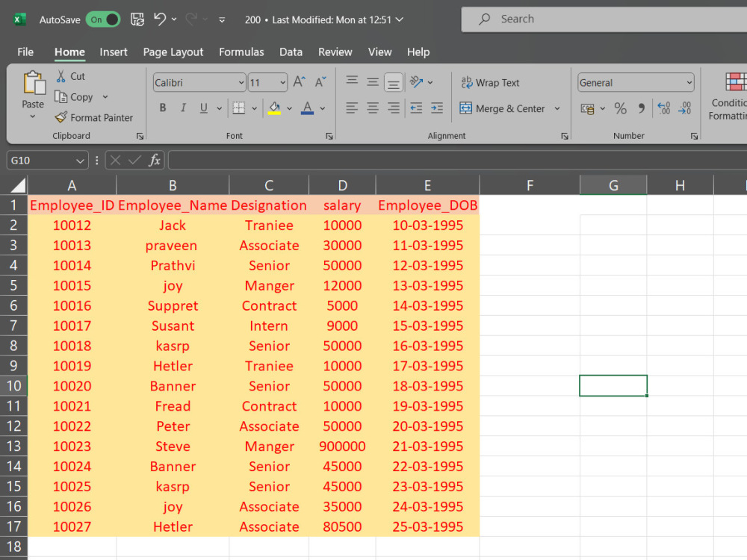Click the Borders icon
Screen dimensions: 747x560
point(239,108)
